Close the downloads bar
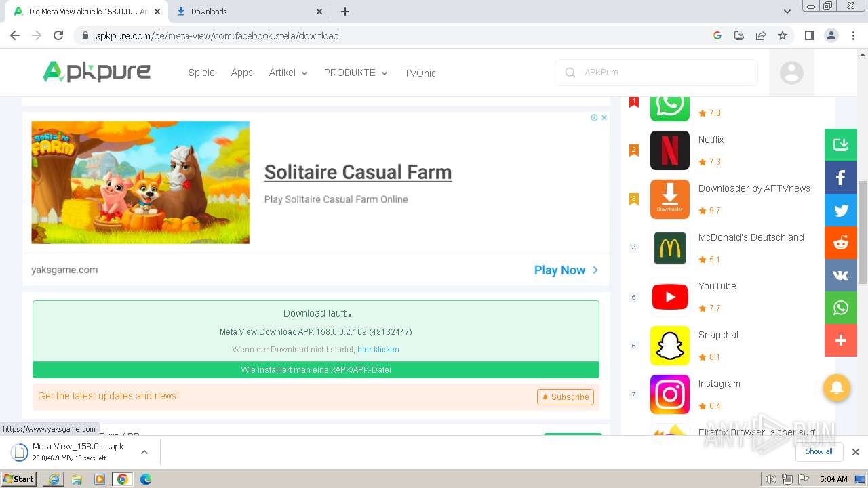 [x=856, y=451]
